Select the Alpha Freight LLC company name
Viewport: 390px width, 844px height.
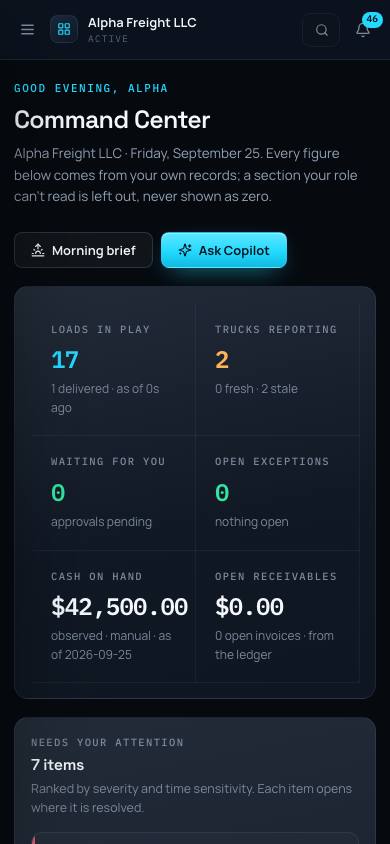142,23
